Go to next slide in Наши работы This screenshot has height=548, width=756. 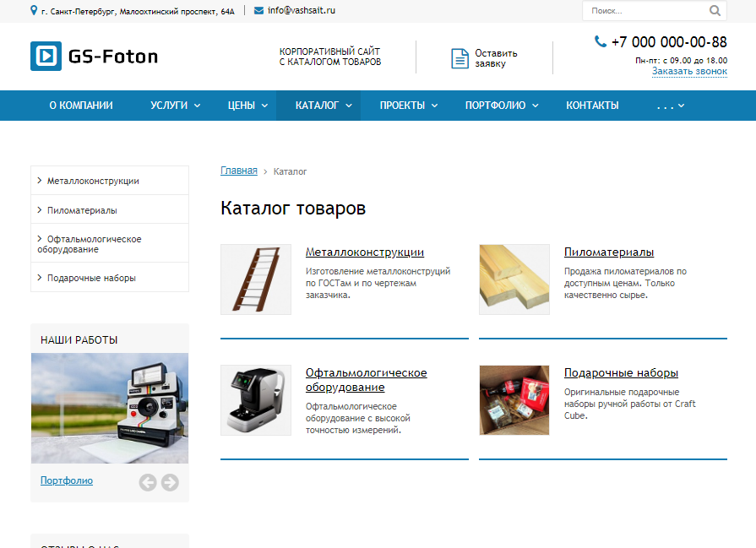[x=170, y=482]
